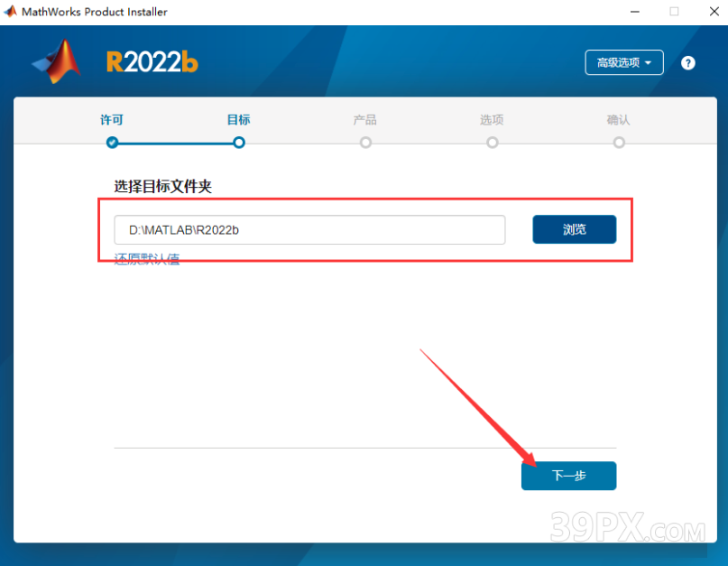728x566 pixels.
Task: Click the 选项 step progress circle
Action: [493, 143]
